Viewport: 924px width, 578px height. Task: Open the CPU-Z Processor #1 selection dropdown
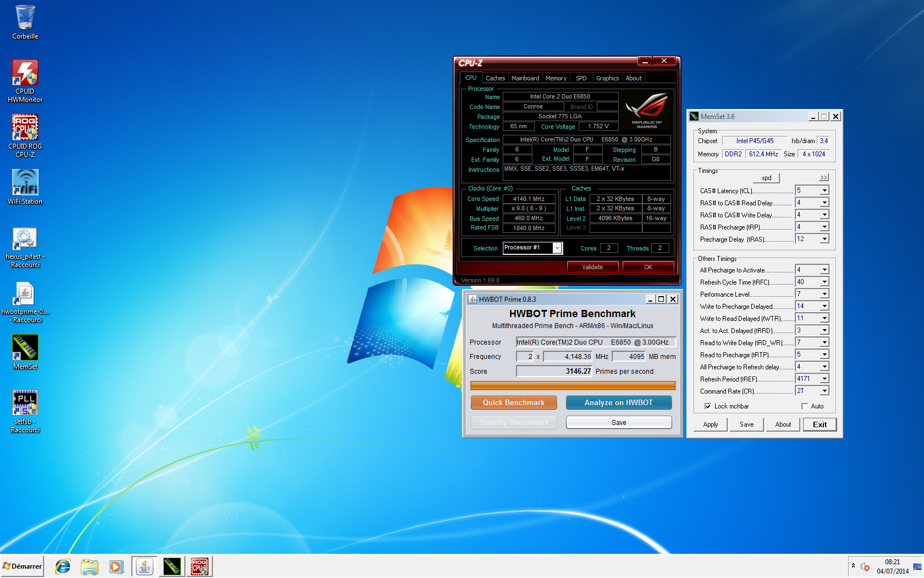pos(557,248)
